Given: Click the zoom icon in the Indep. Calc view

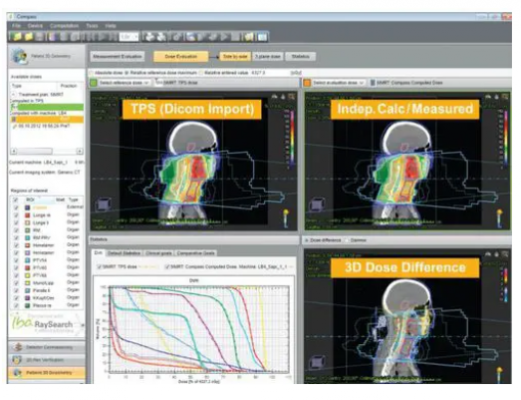Looking at the screenshot, I should 505,97.
